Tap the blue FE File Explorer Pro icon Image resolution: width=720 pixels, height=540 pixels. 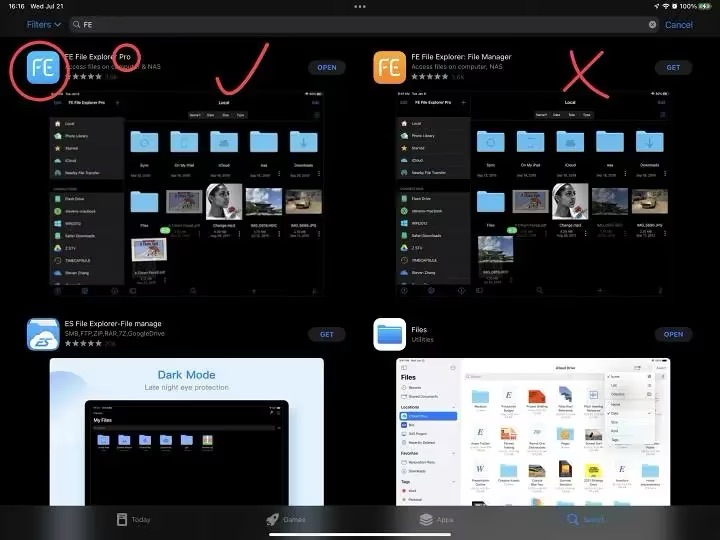(x=43, y=68)
